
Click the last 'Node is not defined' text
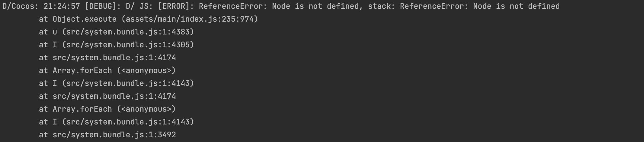pos(516,6)
